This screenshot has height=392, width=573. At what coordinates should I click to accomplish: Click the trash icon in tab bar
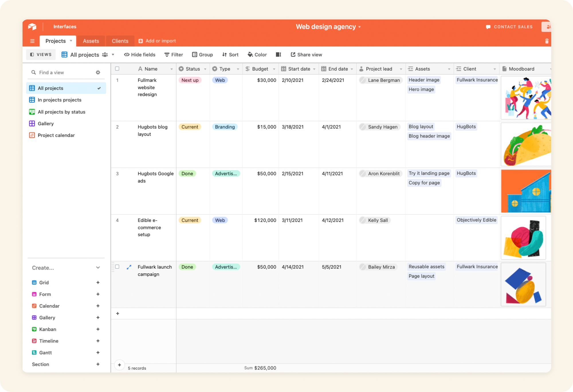[x=547, y=41]
